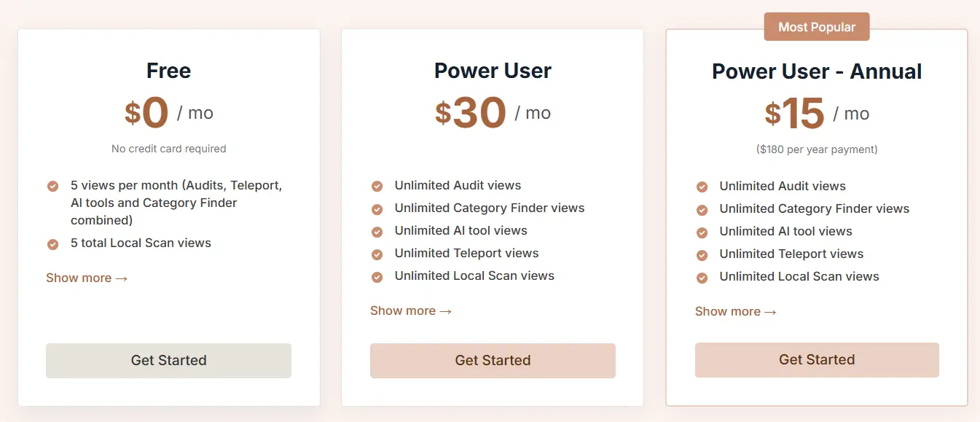Screen dimensions: 980x422
Task: Click checkmark beside Power User 'Unlimited AI tool views'
Action: (377, 232)
